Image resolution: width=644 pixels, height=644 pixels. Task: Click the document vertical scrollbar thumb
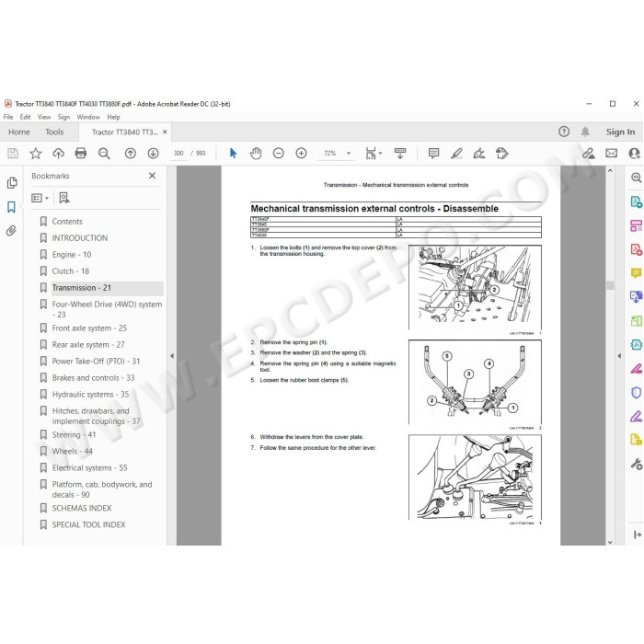click(610, 285)
